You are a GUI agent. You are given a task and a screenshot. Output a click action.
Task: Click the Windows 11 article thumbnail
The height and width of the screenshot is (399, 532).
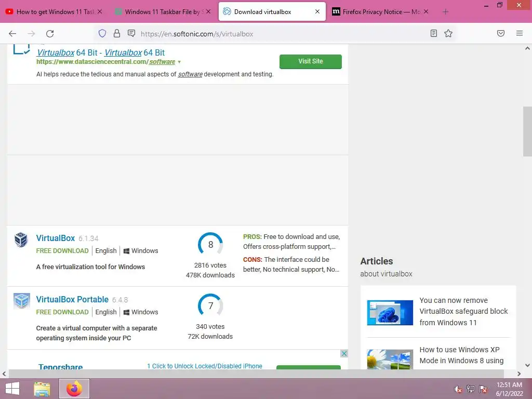coord(390,312)
